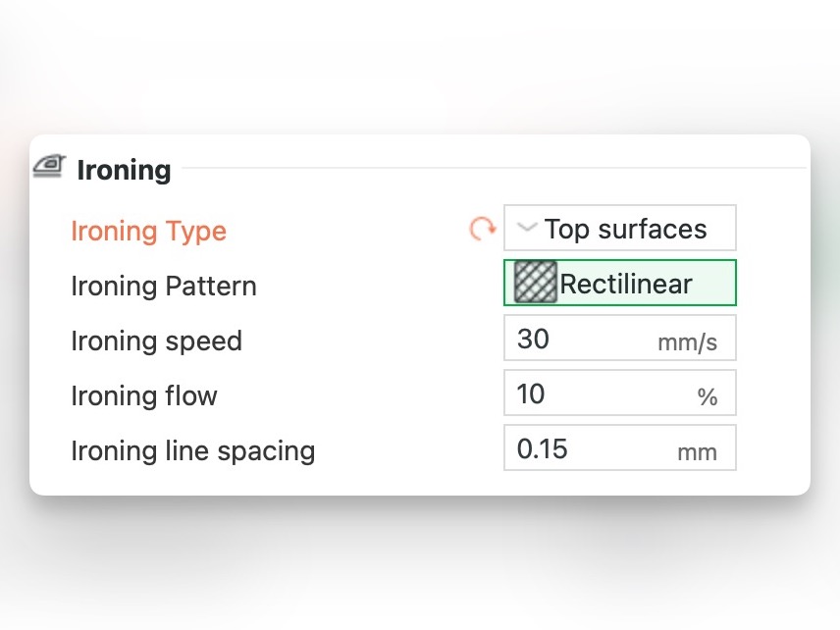
Task: Click the iron icon beside the Ironing header
Action: [47, 167]
